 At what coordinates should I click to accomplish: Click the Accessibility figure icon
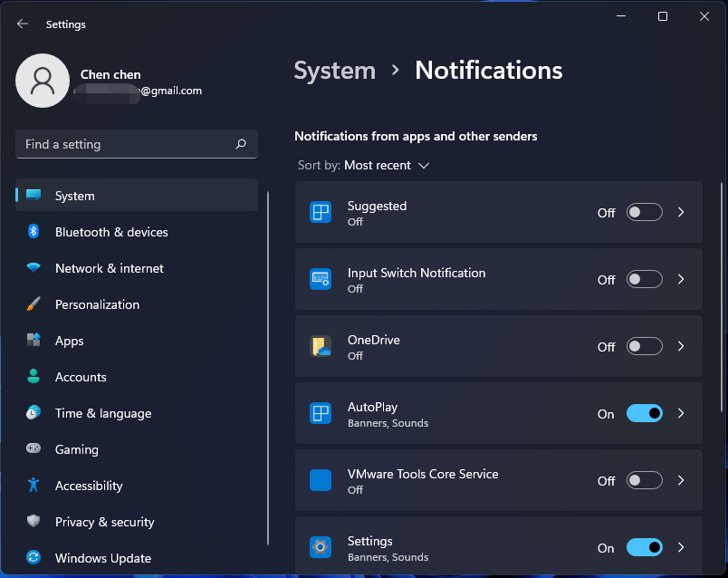34,486
